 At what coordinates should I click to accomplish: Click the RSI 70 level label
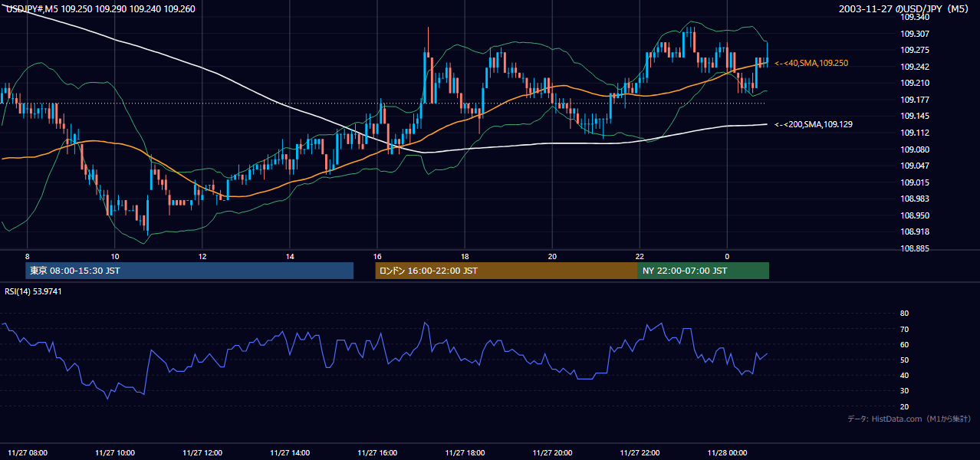pos(904,329)
